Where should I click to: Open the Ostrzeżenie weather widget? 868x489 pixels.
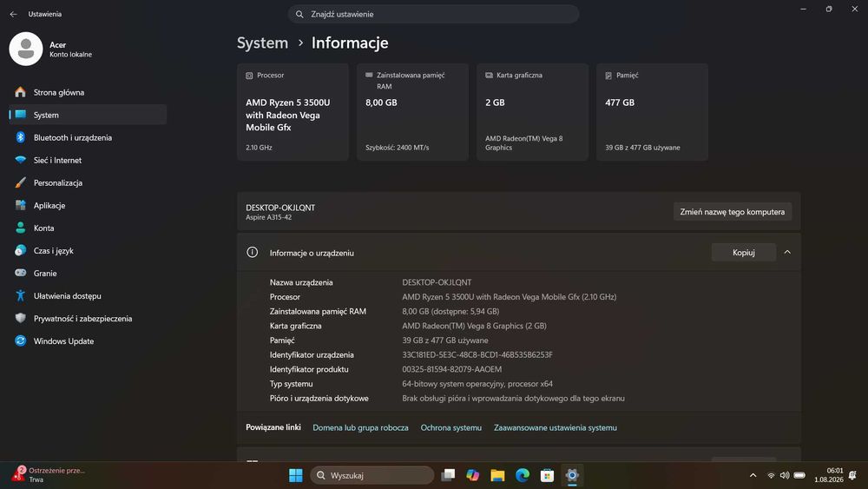(x=49, y=474)
